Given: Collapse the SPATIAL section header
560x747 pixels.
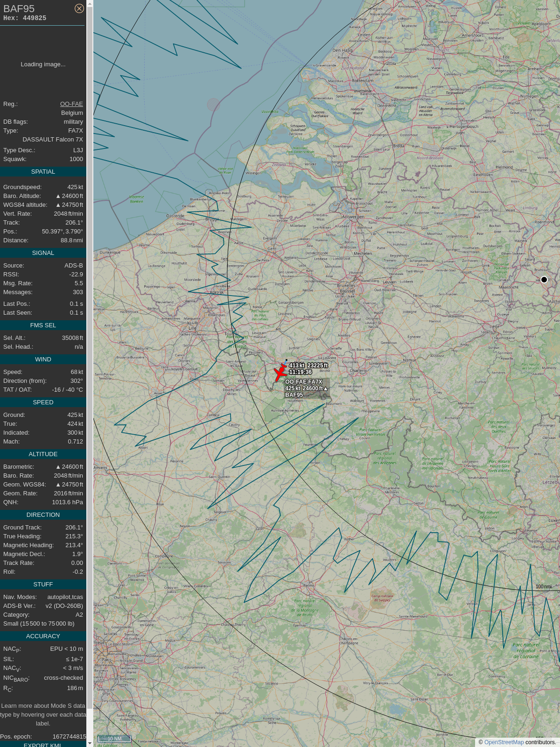Looking at the screenshot, I should 43,172.
